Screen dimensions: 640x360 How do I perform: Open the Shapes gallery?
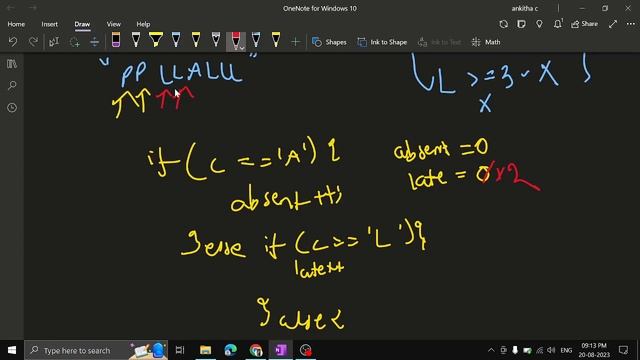point(329,42)
